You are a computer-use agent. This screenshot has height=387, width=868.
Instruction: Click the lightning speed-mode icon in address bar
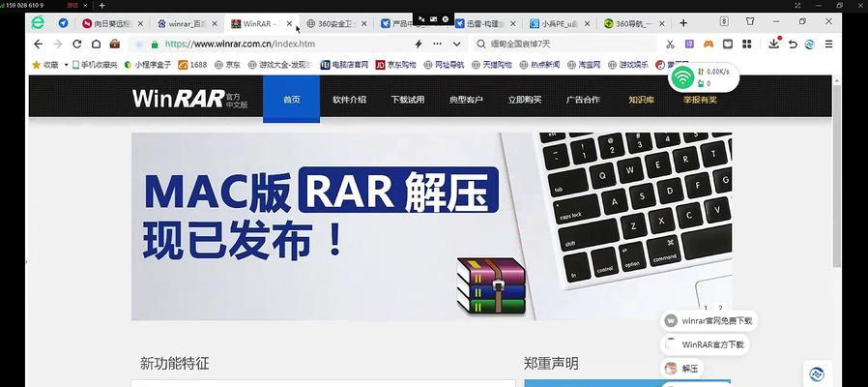pos(420,44)
